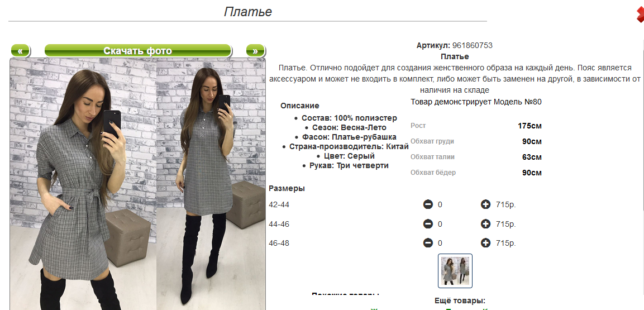Close the product popup with red X
The width and height of the screenshot is (644, 310).
click(640, 15)
